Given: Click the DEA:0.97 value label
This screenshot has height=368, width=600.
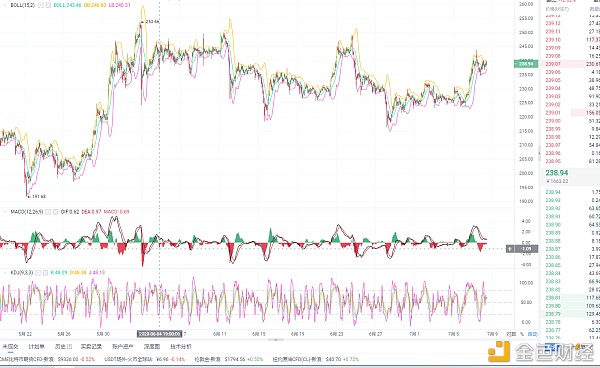Looking at the screenshot, I should [x=91, y=212].
